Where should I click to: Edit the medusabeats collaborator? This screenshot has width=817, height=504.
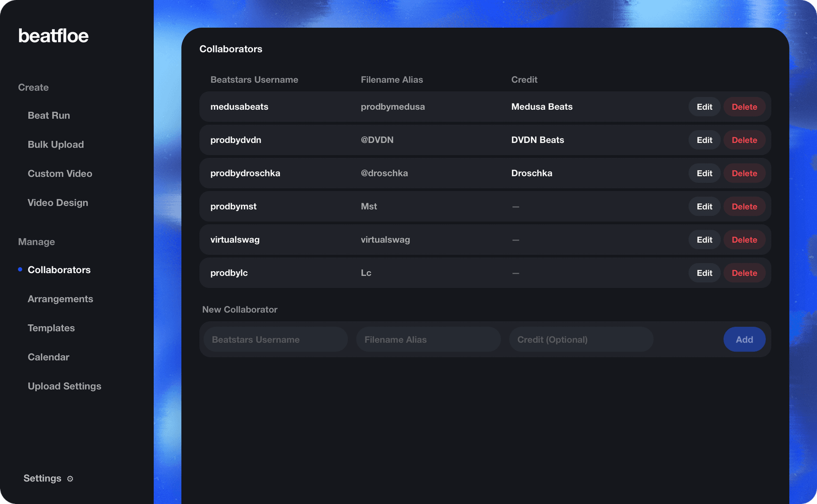704,107
